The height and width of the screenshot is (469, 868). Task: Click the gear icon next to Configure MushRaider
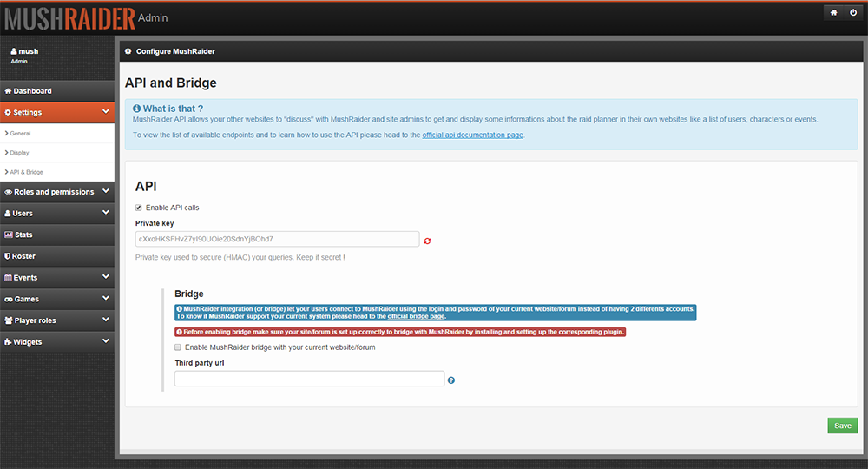pos(128,51)
